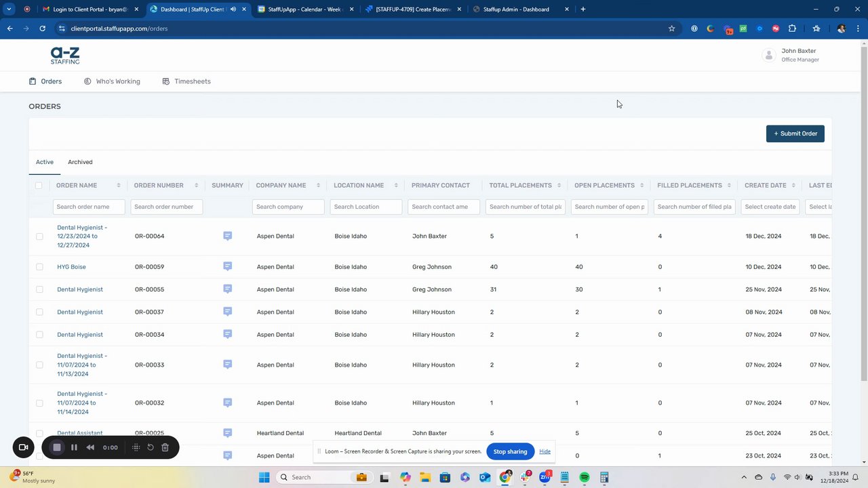Tick the select-all orders header checkbox
This screenshot has height=488, width=868.
pos(39,186)
